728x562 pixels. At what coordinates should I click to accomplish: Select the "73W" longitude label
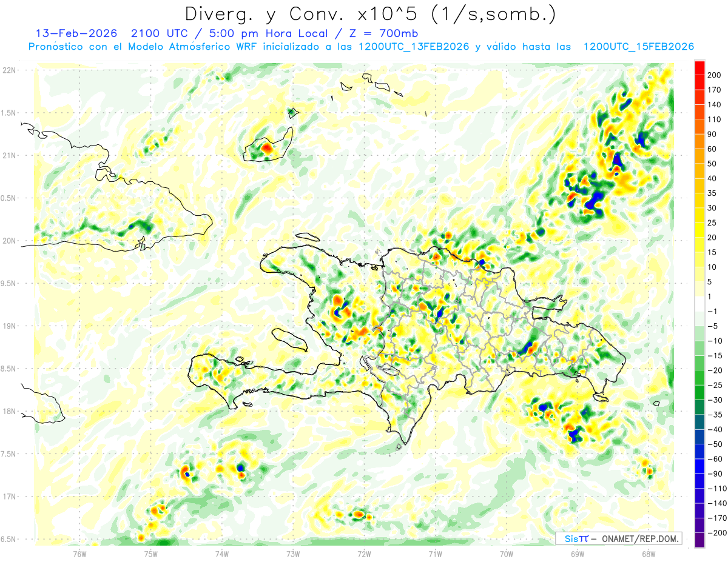(x=293, y=554)
